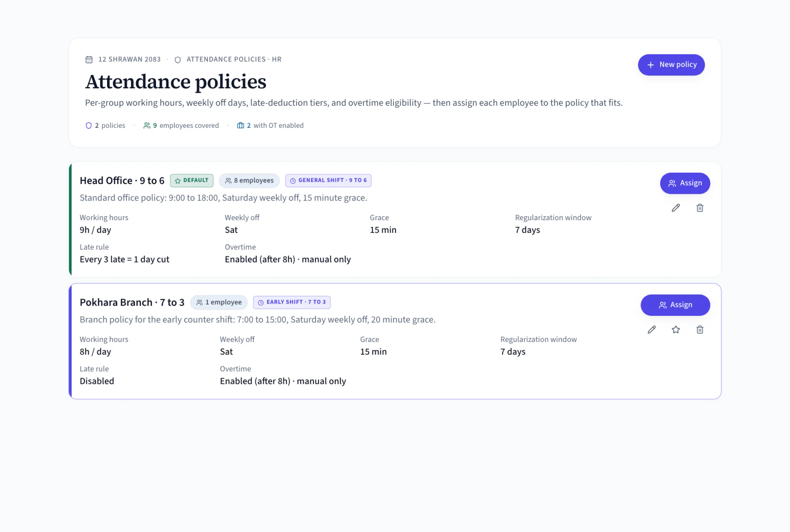This screenshot has height=532, width=790.
Task: Click Pokhara Branch Overtime 'Enabled (after 8h)' value
Action: (x=283, y=381)
